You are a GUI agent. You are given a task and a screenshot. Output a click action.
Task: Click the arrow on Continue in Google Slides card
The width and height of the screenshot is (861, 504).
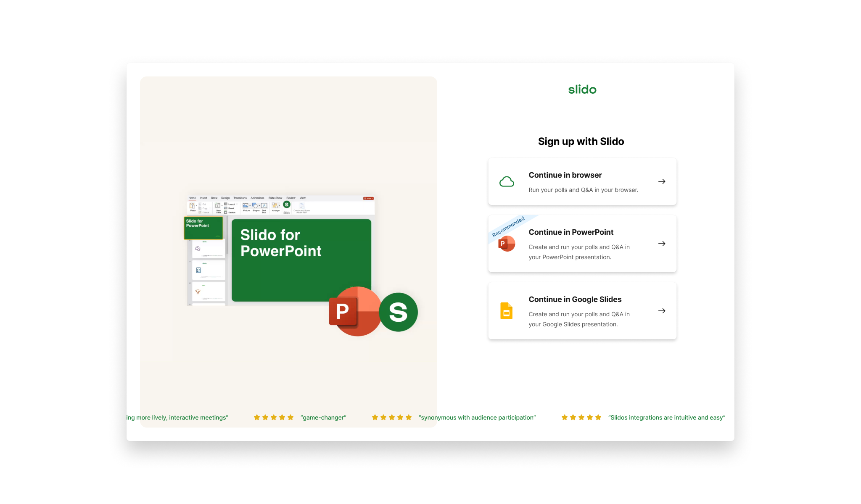pos(662,311)
